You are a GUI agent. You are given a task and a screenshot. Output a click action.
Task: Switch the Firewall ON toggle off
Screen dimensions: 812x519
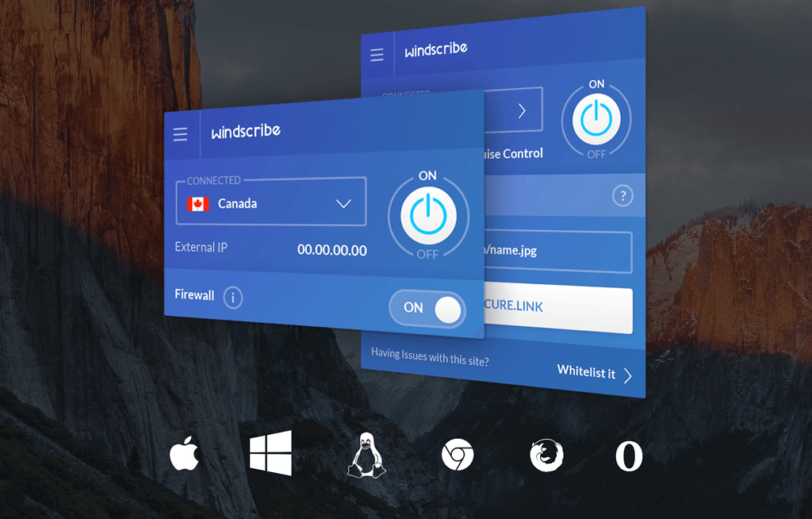pos(427,309)
